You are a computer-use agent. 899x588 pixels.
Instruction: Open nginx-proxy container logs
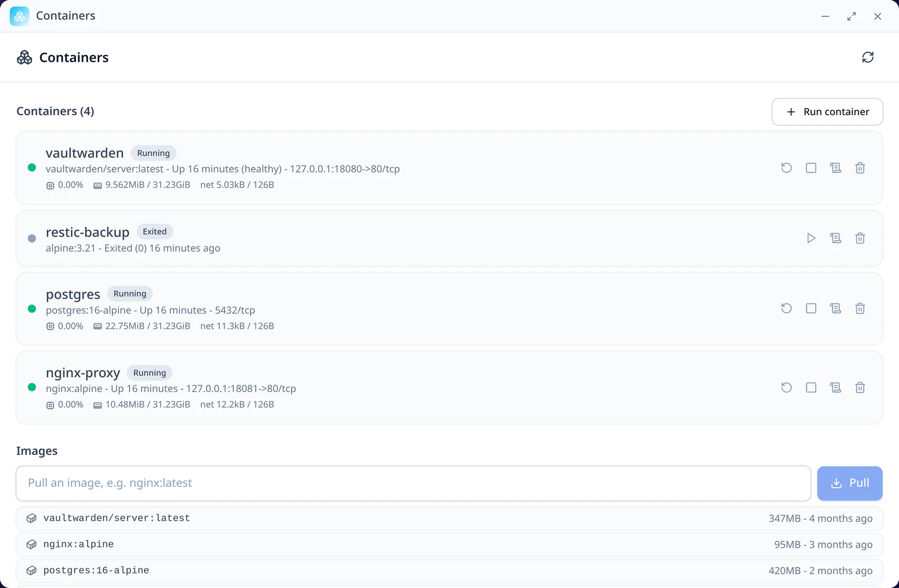tap(836, 388)
